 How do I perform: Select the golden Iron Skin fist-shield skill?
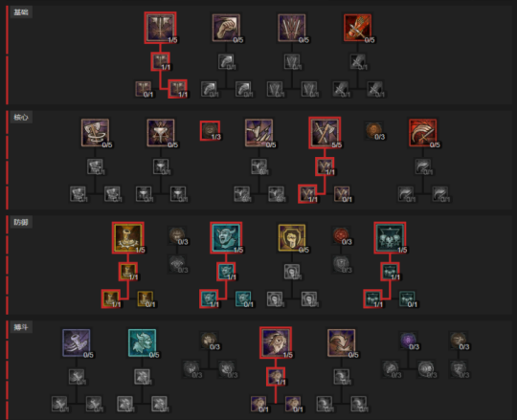[x=292, y=237]
